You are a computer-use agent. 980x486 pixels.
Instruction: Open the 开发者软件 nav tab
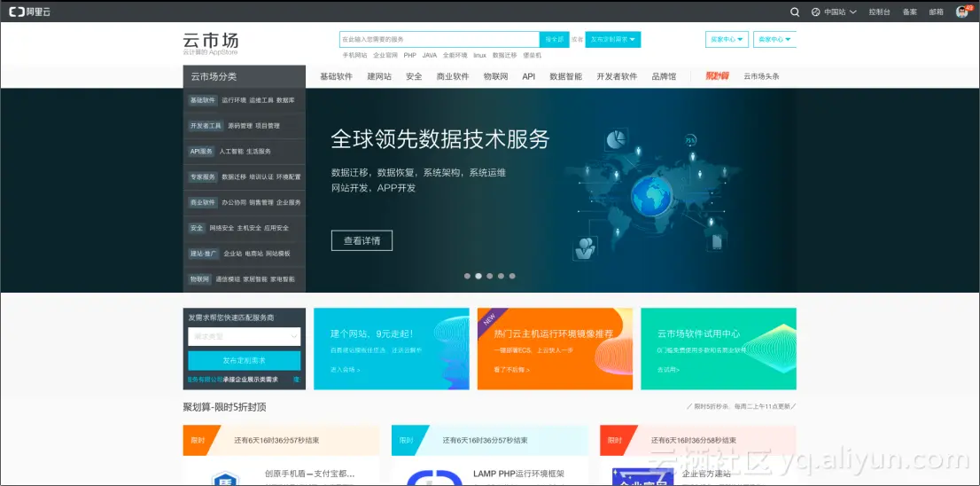point(617,77)
